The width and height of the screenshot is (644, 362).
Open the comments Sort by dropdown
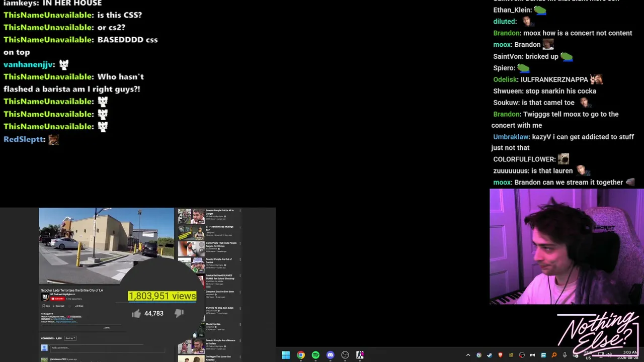tap(70, 338)
